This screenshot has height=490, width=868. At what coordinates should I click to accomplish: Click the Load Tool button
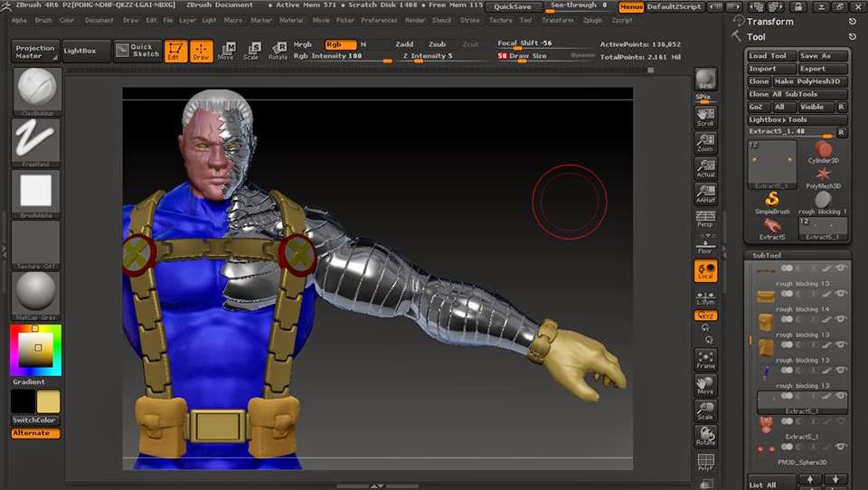point(771,56)
